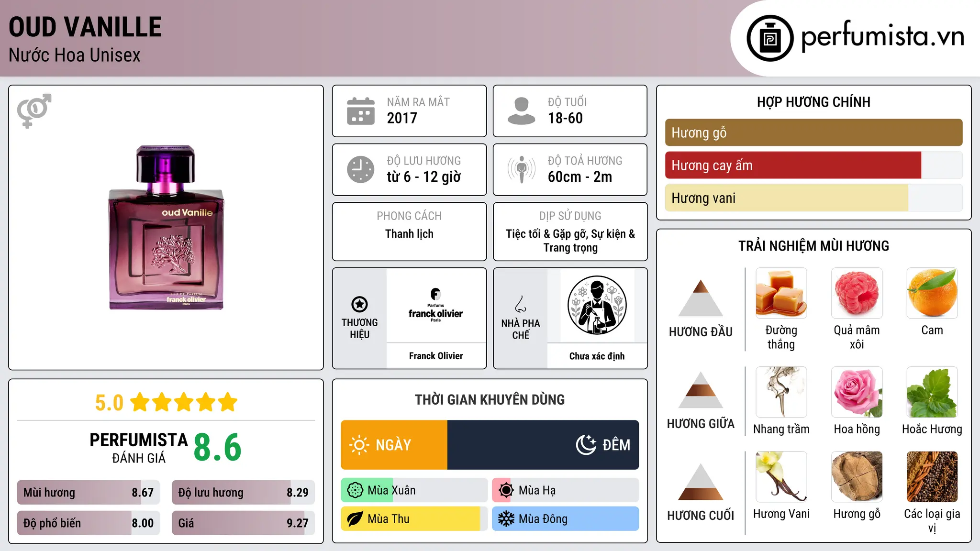Click the nose icon above NHÀ PHA CHẾ
The image size is (980, 551).
520,304
